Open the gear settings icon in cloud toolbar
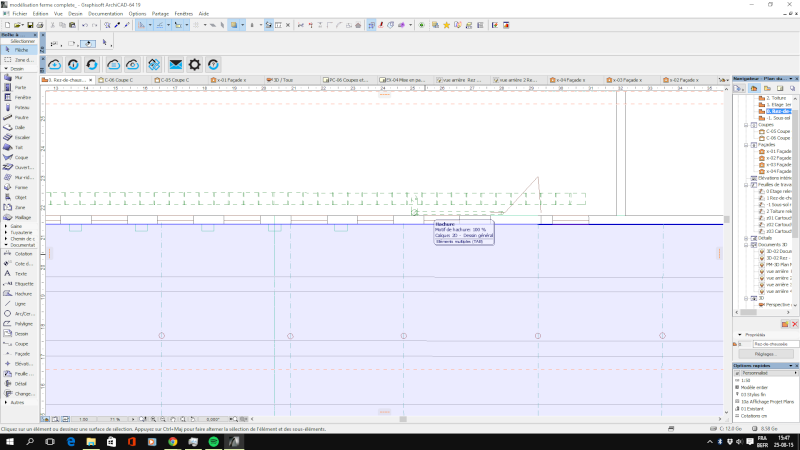 (194, 65)
